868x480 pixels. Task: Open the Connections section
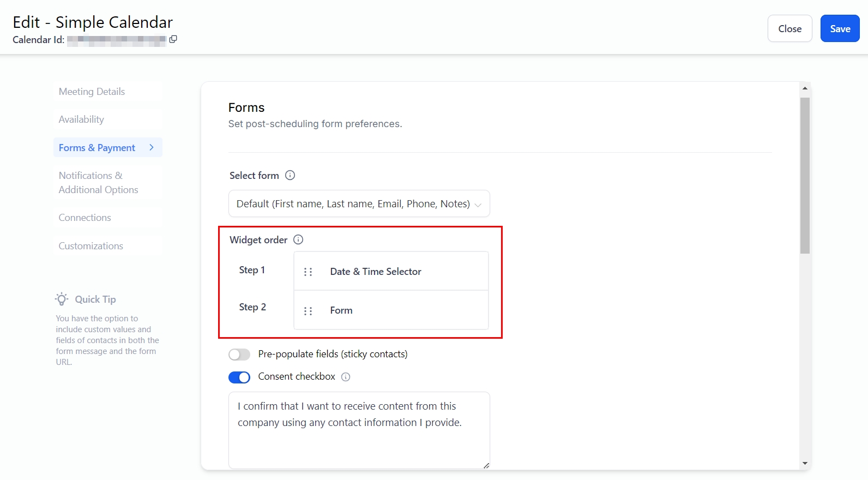pos(85,218)
